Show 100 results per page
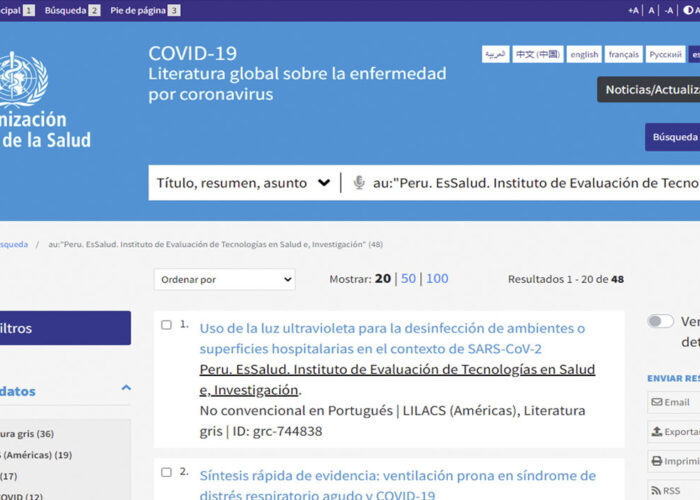Viewport: 700px width, 500px height. 437,279
